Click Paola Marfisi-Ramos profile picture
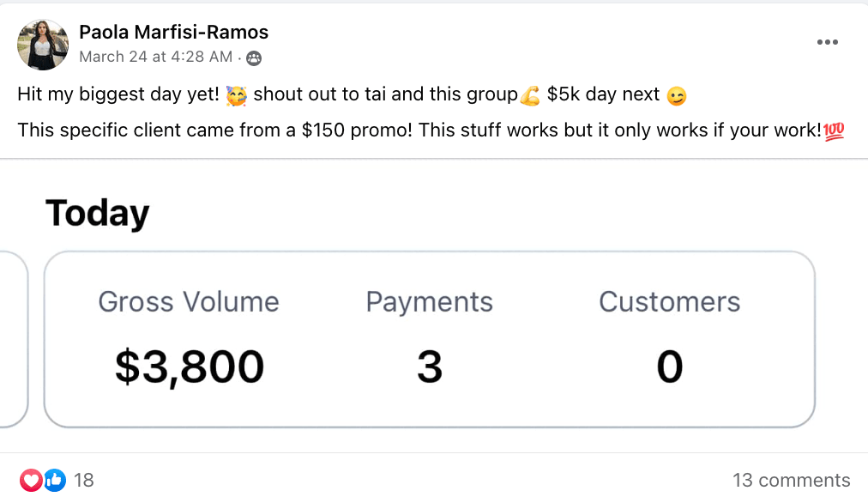The image size is (868, 503). (x=43, y=45)
